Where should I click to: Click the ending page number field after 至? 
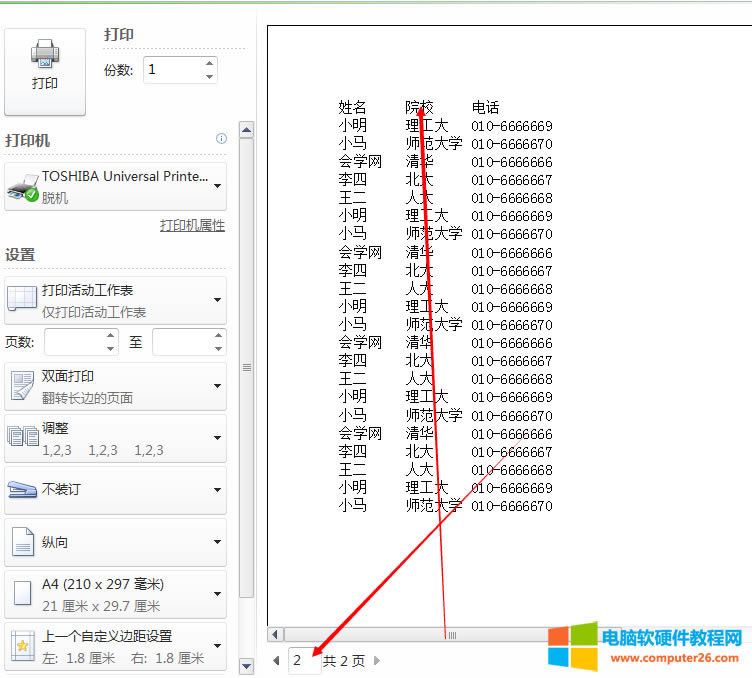point(180,342)
